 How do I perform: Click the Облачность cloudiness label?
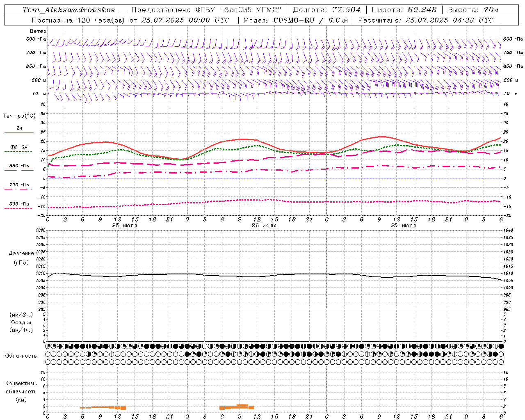(21, 356)
